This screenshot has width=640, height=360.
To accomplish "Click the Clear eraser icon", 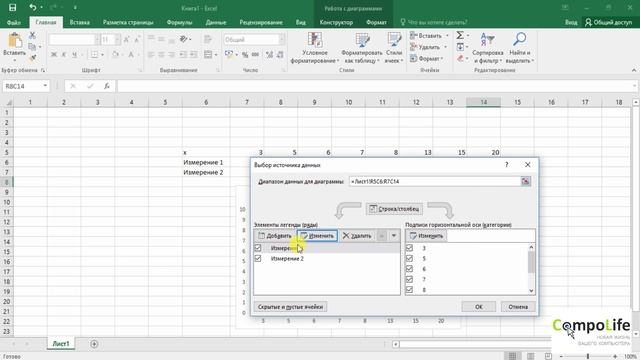I will point(460,58).
